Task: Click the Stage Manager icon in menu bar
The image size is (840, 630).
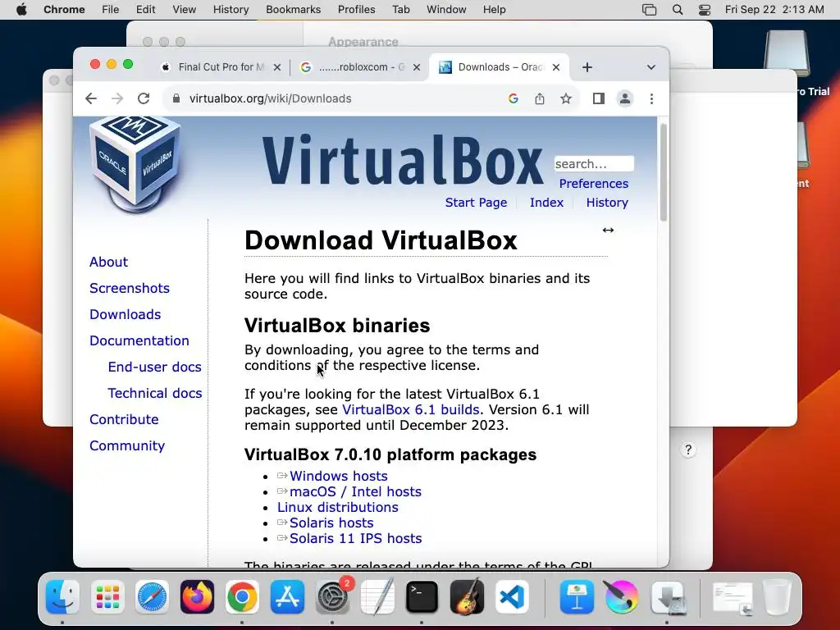Action: click(650, 10)
